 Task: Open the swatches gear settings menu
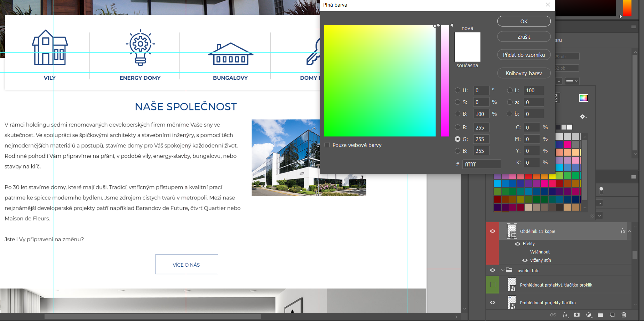[x=583, y=117]
